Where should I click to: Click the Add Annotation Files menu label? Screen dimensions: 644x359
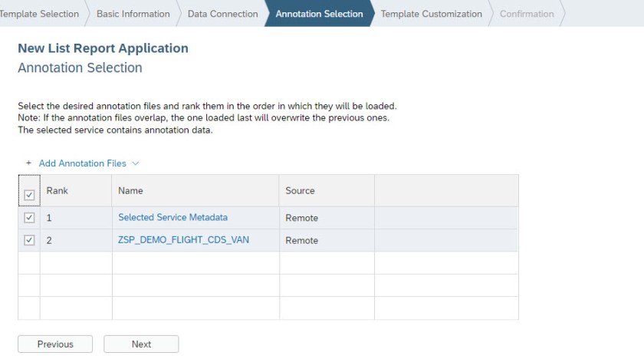82,163
